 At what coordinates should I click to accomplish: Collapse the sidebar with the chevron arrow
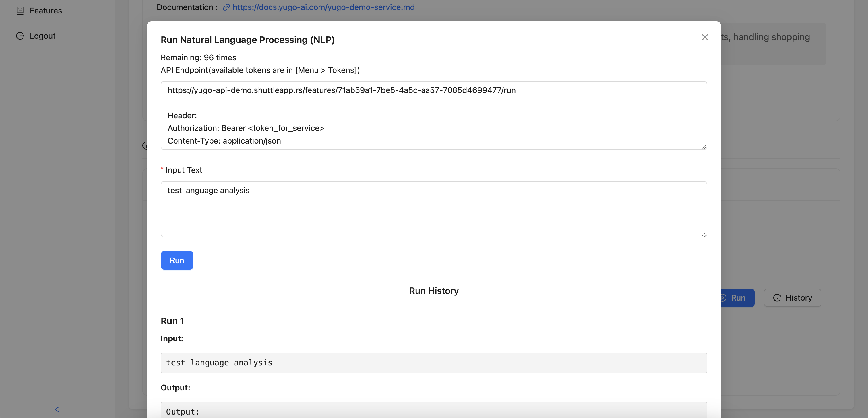coord(57,409)
